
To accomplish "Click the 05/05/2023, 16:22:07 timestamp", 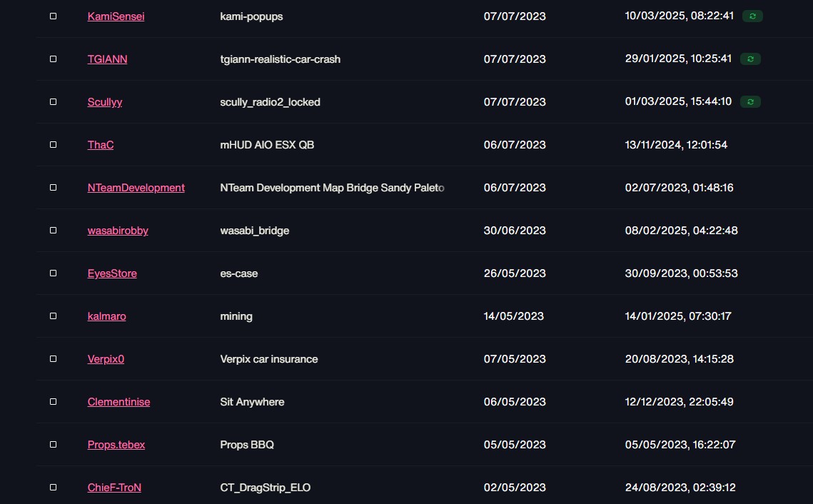I will (x=680, y=444).
